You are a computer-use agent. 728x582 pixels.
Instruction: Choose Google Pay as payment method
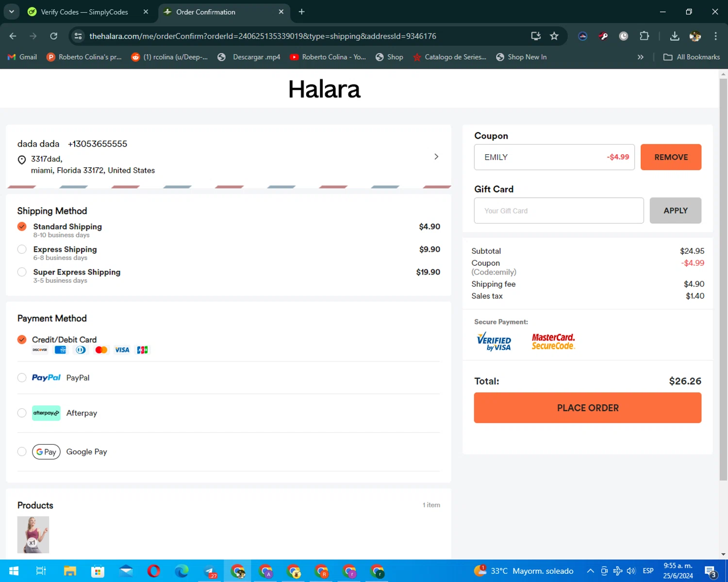pos(22,452)
